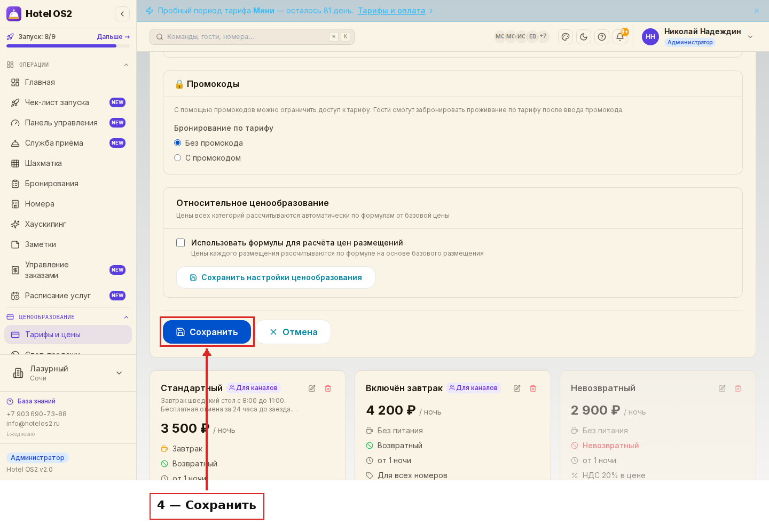Open the Тарифы и оплата link
769x532 pixels.
pyautogui.click(x=391, y=11)
